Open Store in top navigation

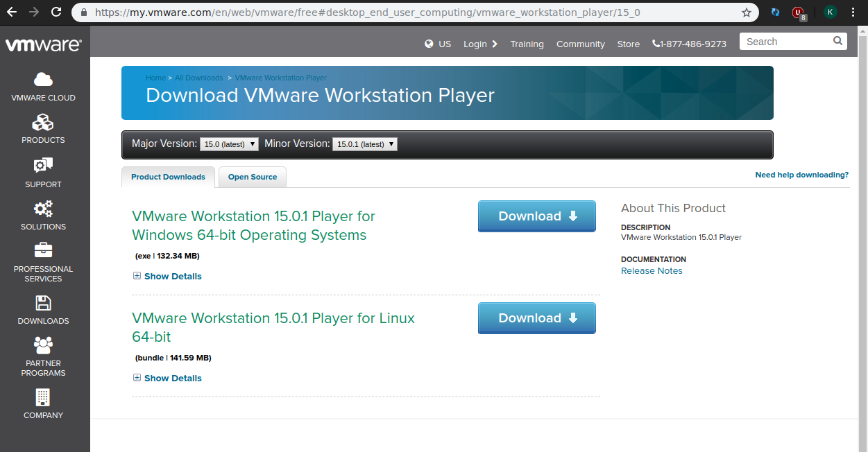(629, 44)
